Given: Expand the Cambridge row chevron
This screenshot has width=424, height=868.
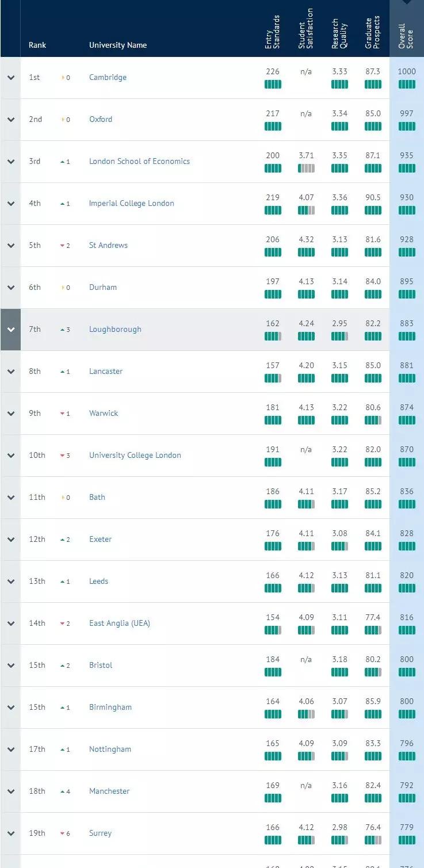Looking at the screenshot, I should click(10, 78).
